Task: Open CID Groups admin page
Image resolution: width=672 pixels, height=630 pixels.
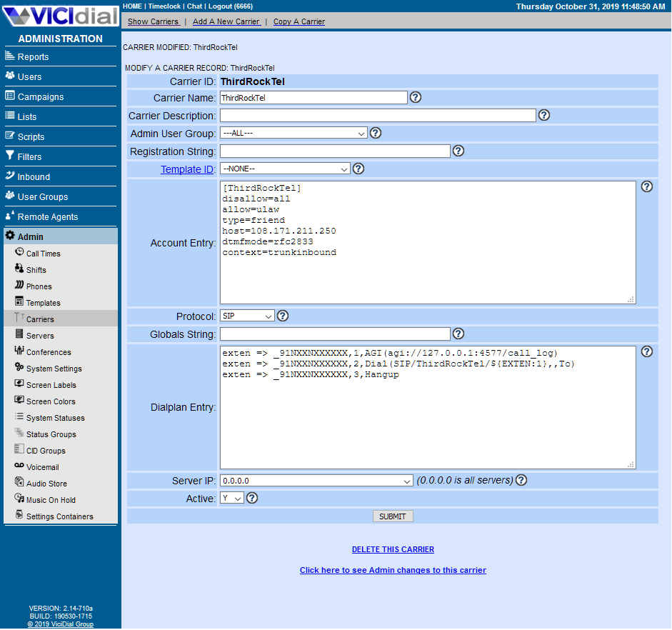Action: point(46,451)
